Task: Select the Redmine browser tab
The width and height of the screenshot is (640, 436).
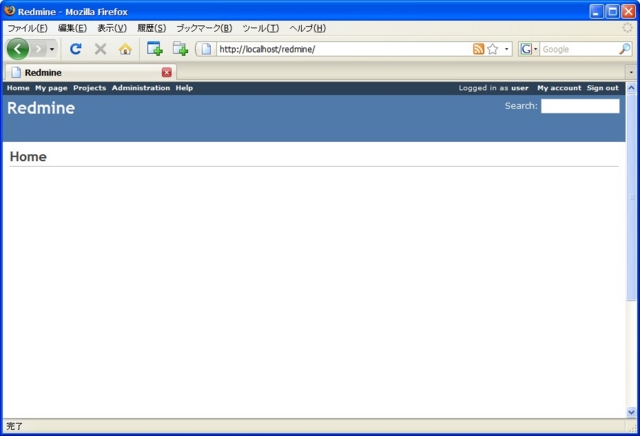Action: pos(91,72)
